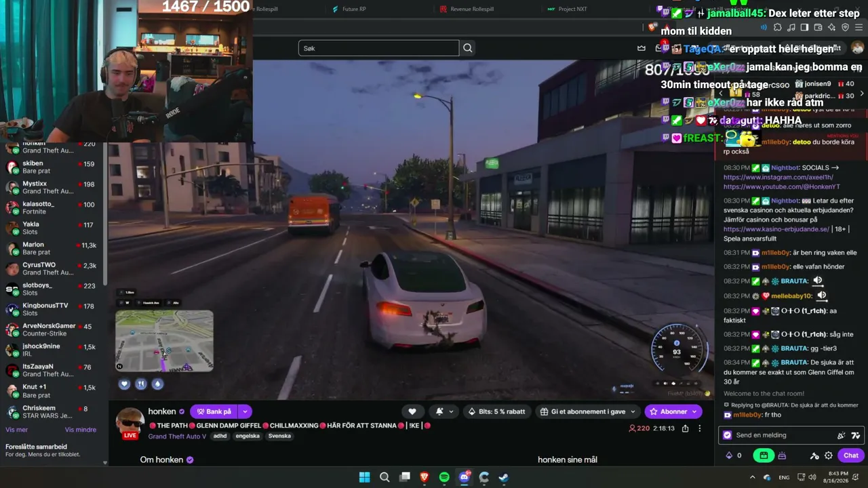
Task: Select the adhd tag
Action: (220, 436)
